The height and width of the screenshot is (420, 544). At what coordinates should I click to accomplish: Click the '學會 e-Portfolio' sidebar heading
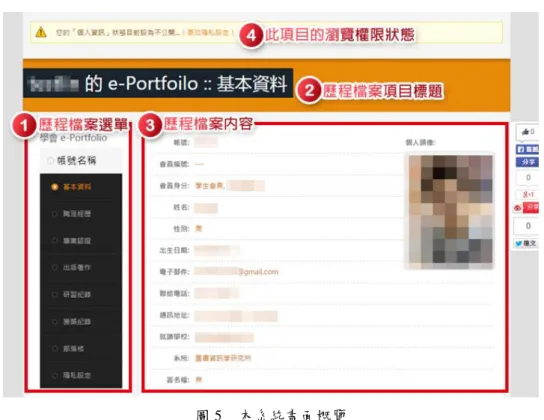73,138
